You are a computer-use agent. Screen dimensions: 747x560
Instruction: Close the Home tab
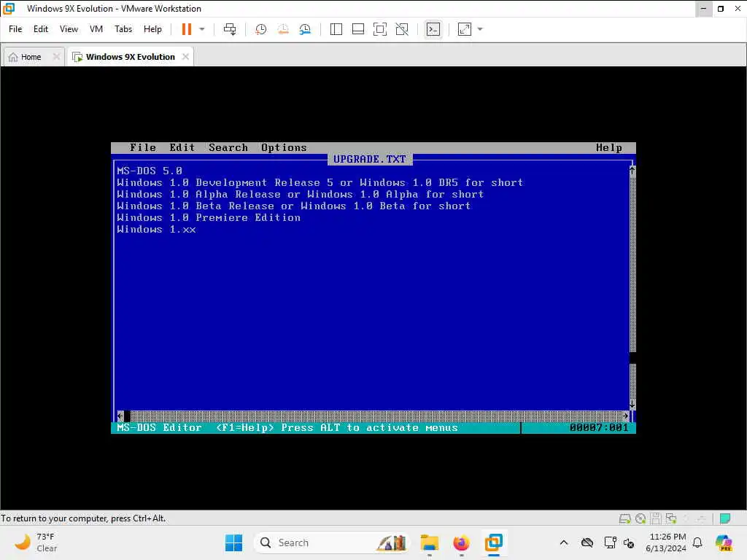(x=56, y=57)
